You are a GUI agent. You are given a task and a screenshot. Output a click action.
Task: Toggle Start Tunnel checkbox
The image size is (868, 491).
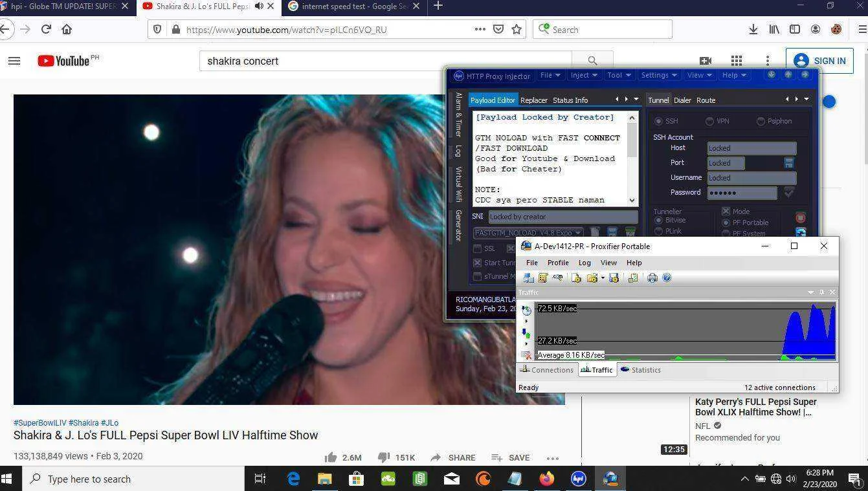(x=477, y=263)
